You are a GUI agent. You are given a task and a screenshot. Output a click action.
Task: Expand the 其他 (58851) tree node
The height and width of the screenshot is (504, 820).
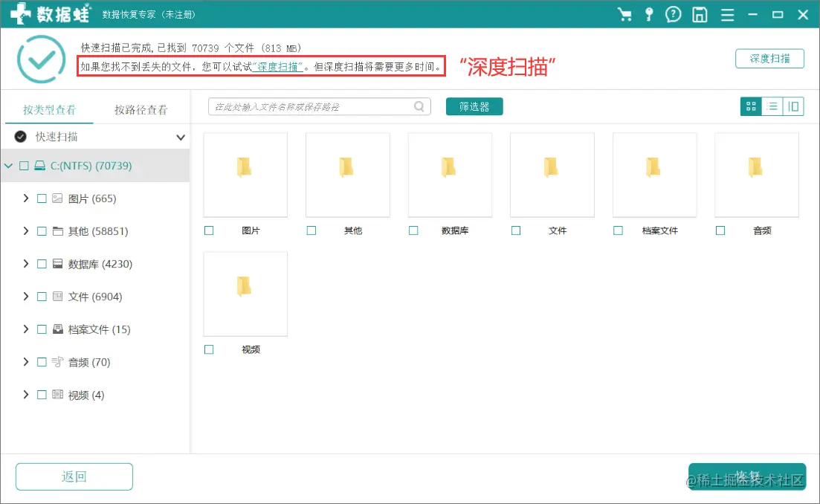(25, 231)
